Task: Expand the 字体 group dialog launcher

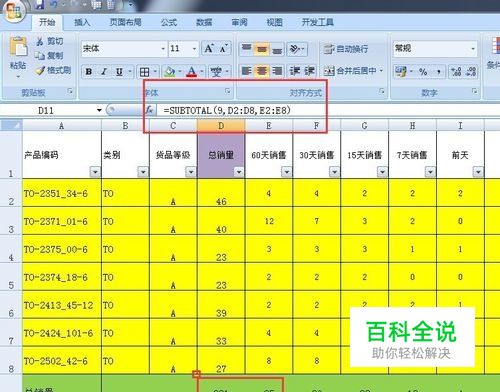Action: point(227,91)
